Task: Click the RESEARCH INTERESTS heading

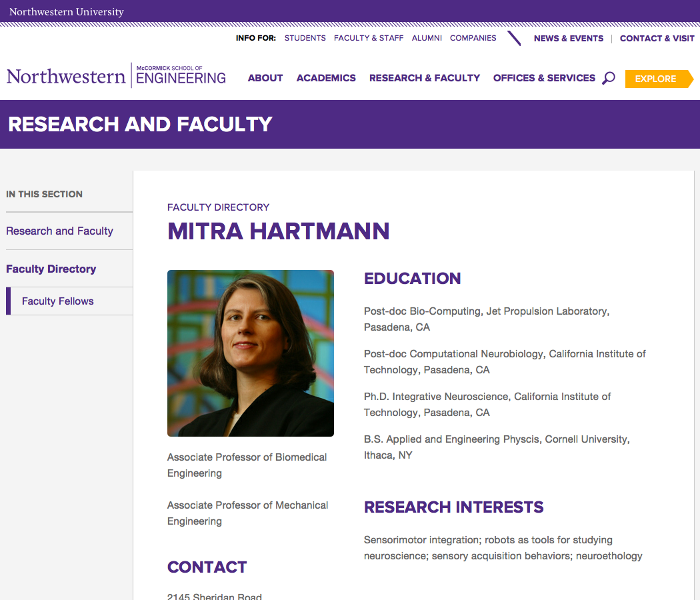Action: point(453,507)
